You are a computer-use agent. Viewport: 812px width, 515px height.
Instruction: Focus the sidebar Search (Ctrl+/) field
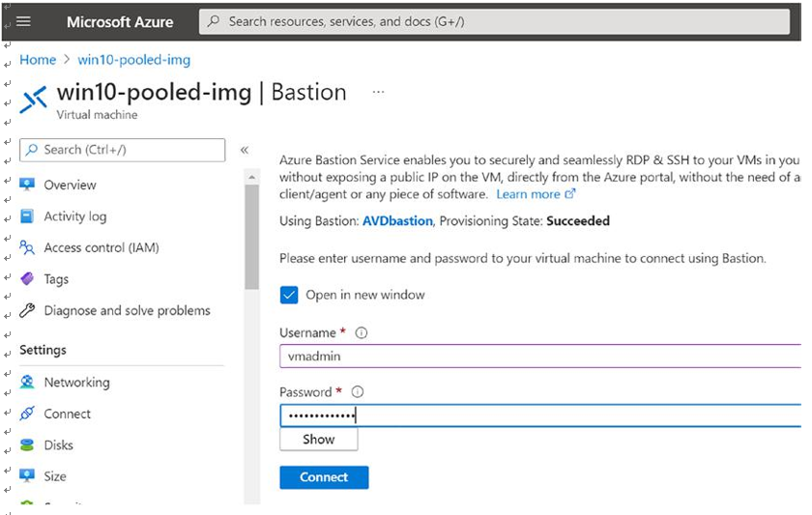122,150
